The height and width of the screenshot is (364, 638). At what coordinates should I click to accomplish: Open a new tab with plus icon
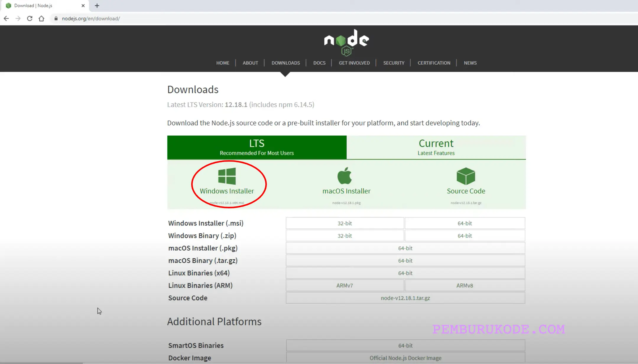[x=97, y=6]
